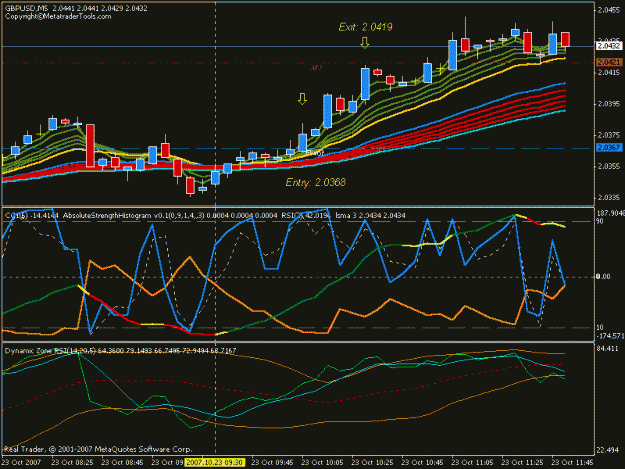Click the "23 Oct 08:45" time label
This screenshot has width=625, height=469.
(x=122, y=463)
